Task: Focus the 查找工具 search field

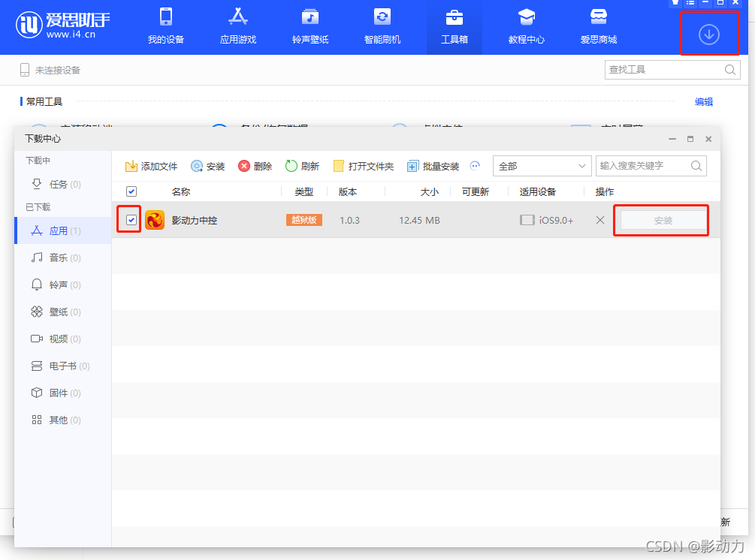Action: (672, 70)
